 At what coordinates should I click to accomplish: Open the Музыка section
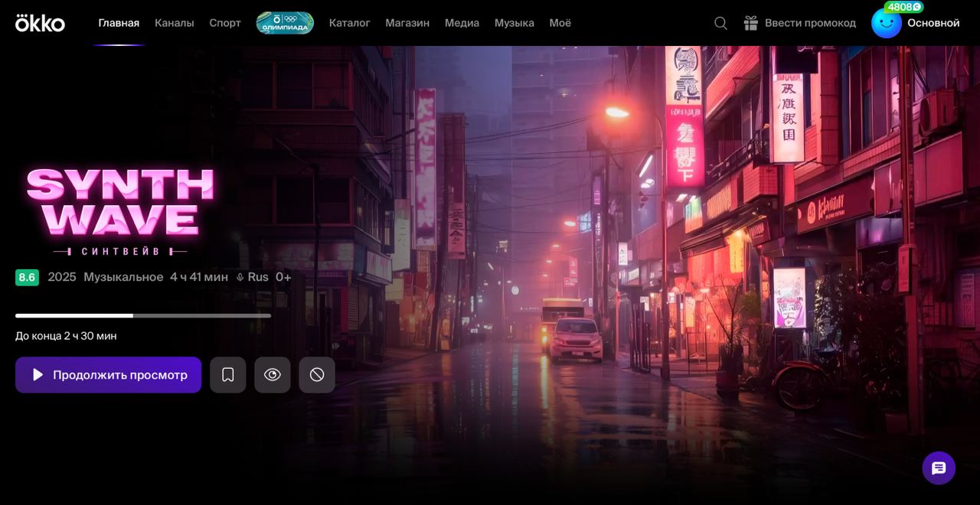[514, 23]
